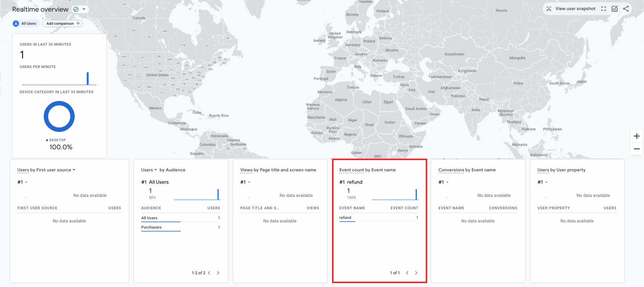Select the Purchasers audience row

[x=152, y=227]
